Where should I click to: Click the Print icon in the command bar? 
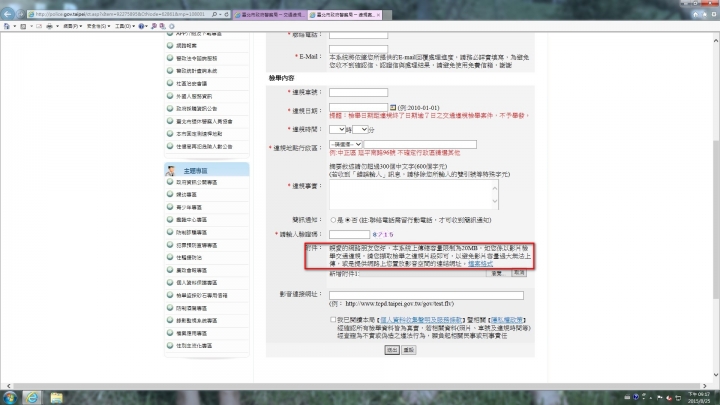(49, 26)
